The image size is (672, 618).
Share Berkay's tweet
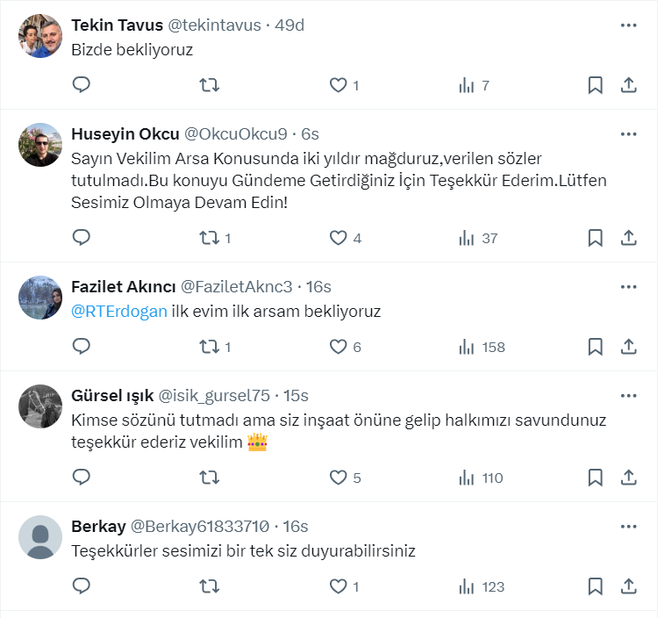(628, 586)
